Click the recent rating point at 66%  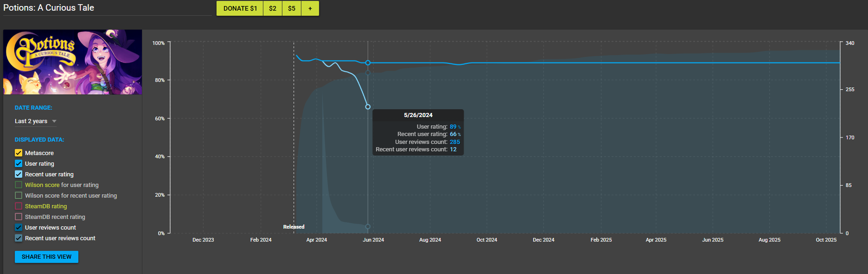(368, 107)
